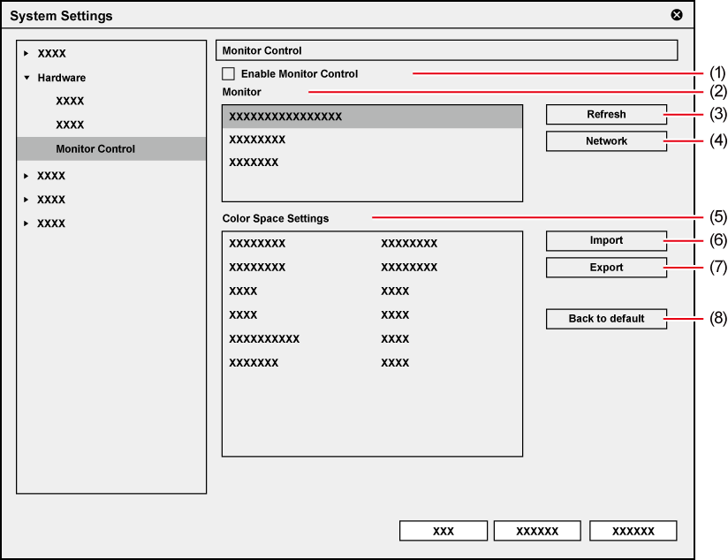This screenshot has height=560, width=728.
Task: Import color space settings
Action: [x=606, y=240]
